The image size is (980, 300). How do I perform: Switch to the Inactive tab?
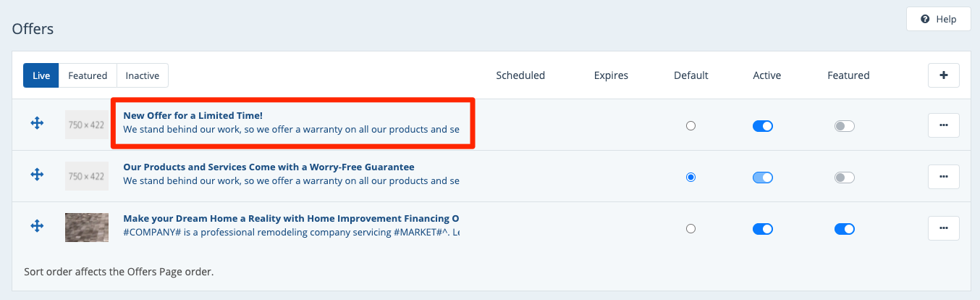pos(143,75)
